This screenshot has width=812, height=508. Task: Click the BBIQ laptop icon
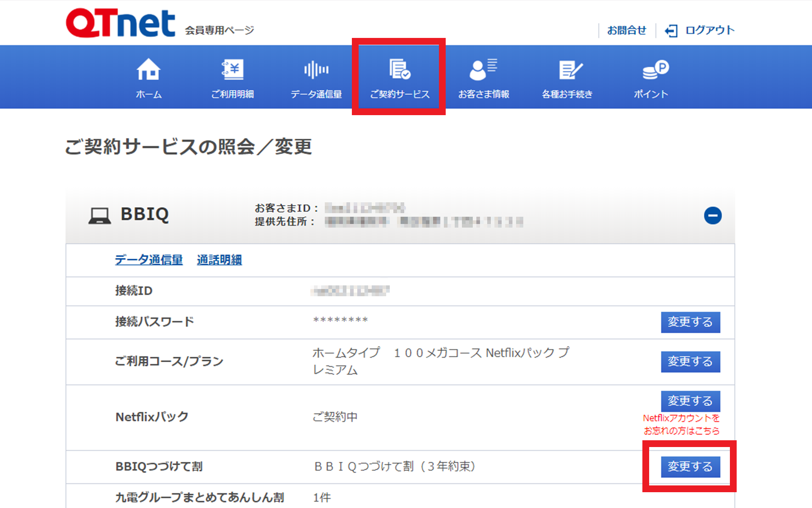(99, 216)
